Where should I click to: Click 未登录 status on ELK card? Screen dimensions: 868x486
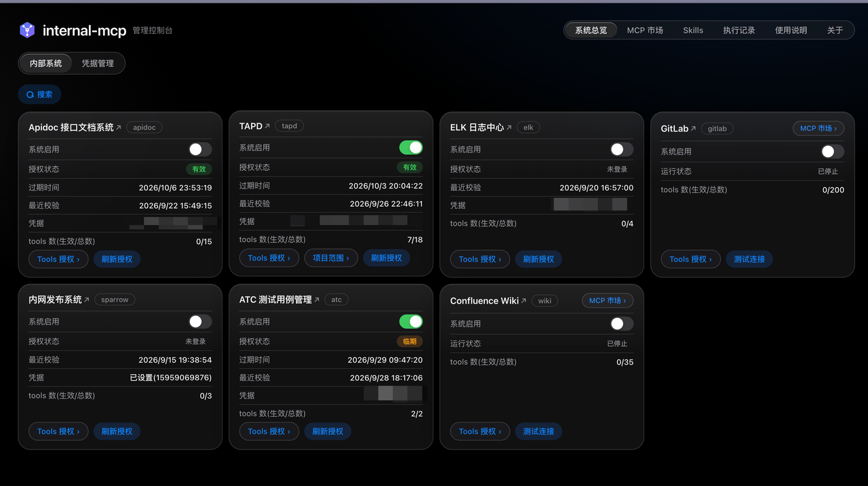click(617, 169)
